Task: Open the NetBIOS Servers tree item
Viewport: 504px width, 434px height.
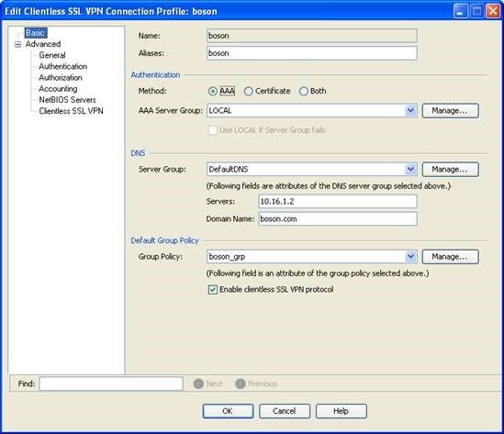Action: tap(68, 100)
